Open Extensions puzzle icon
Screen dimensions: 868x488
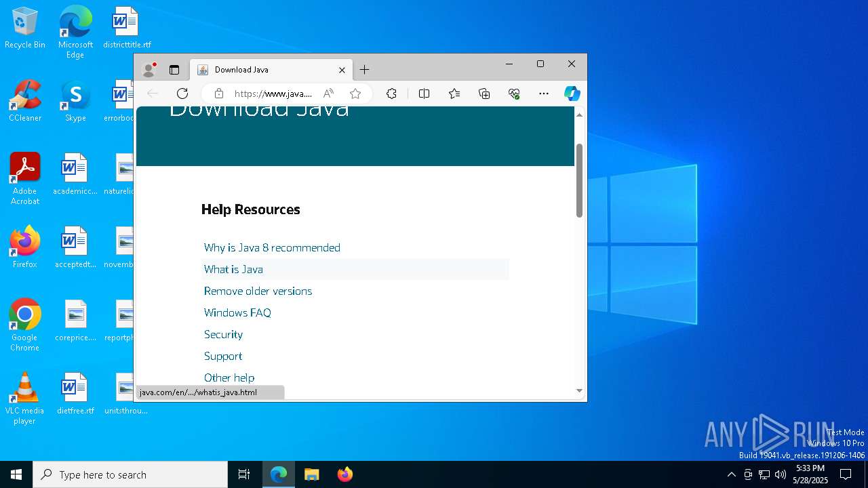pos(391,94)
